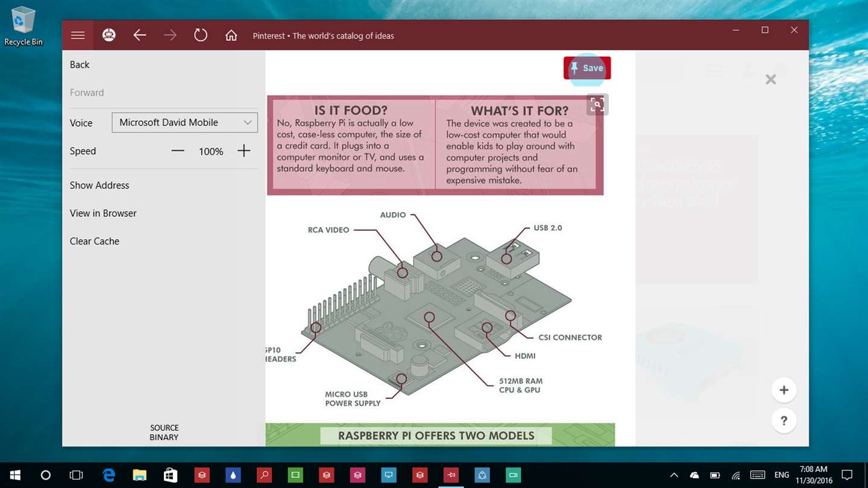Click the round plus button
Screen dimensions: 868x488
[x=784, y=390]
